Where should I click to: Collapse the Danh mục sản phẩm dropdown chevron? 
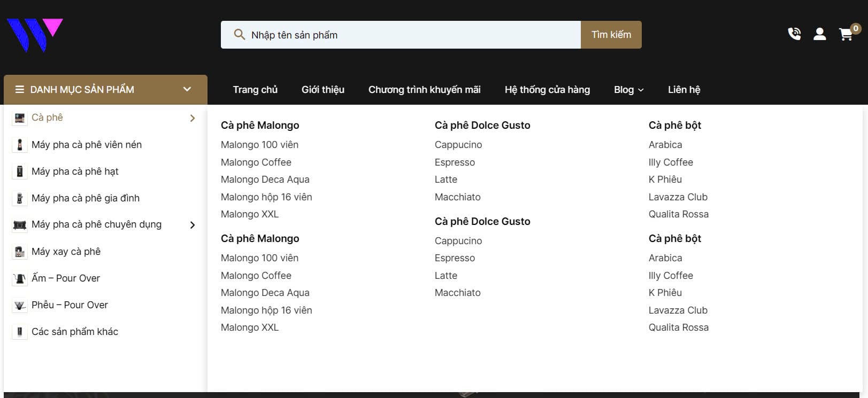187,89
